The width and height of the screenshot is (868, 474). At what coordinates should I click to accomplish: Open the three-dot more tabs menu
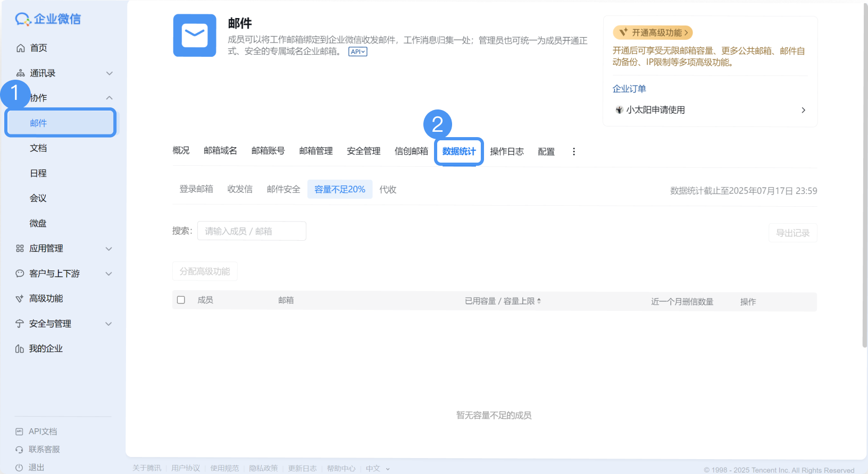pos(574,151)
